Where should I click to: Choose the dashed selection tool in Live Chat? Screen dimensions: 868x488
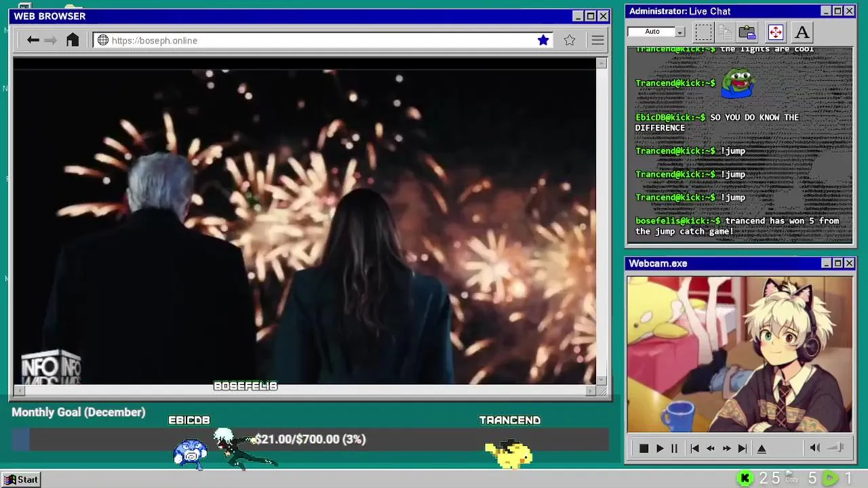(704, 32)
